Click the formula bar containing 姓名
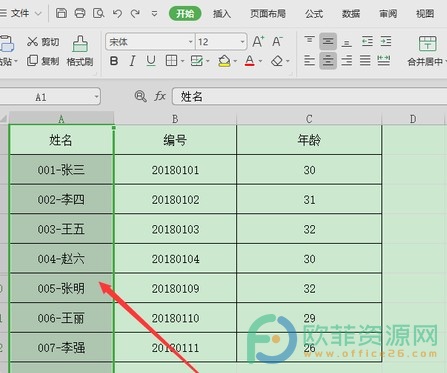This screenshot has width=447, height=373. click(x=310, y=97)
